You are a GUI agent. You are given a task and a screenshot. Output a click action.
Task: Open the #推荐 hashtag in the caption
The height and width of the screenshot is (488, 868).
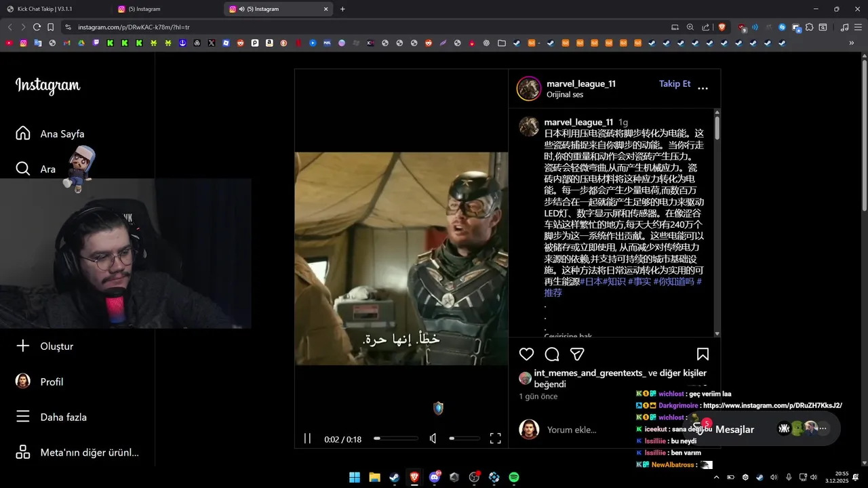pyautogui.click(x=553, y=293)
